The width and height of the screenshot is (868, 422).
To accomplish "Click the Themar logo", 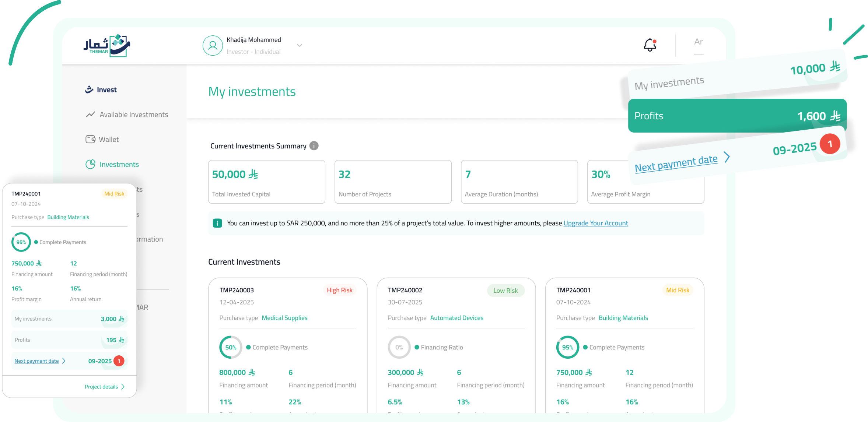I will [107, 46].
